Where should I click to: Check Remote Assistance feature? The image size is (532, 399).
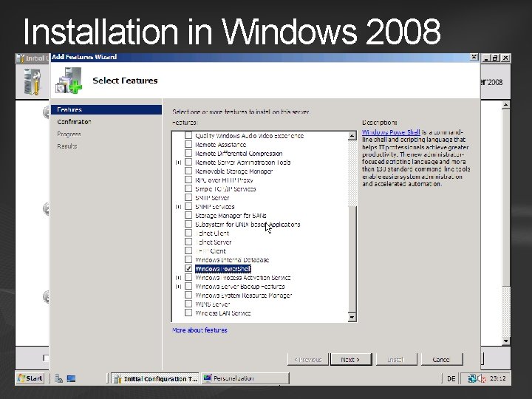coord(188,144)
